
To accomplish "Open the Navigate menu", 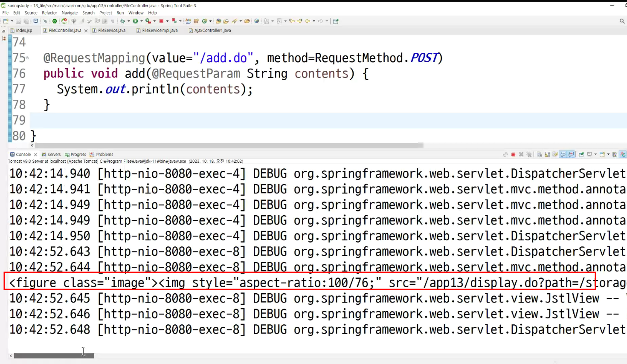I will [x=70, y=13].
